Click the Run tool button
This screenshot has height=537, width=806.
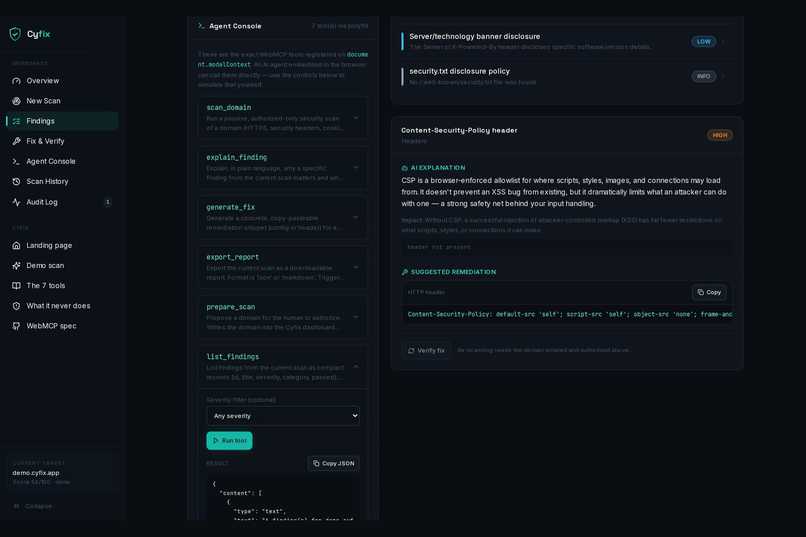pos(229,441)
